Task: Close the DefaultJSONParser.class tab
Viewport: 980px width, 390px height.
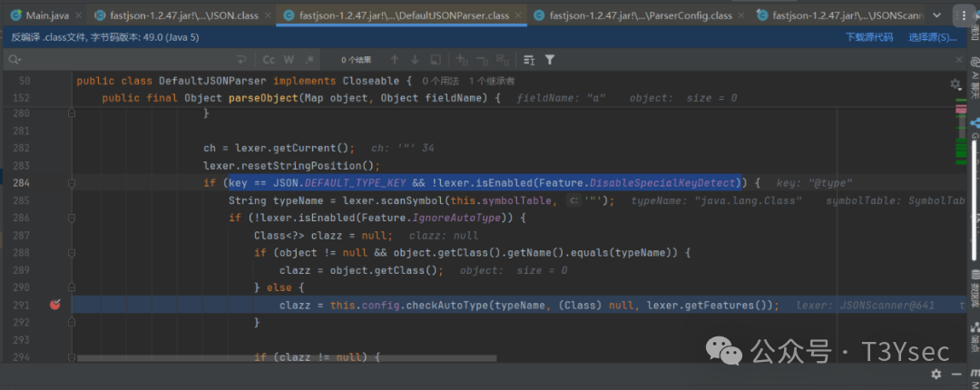Action: (x=518, y=15)
